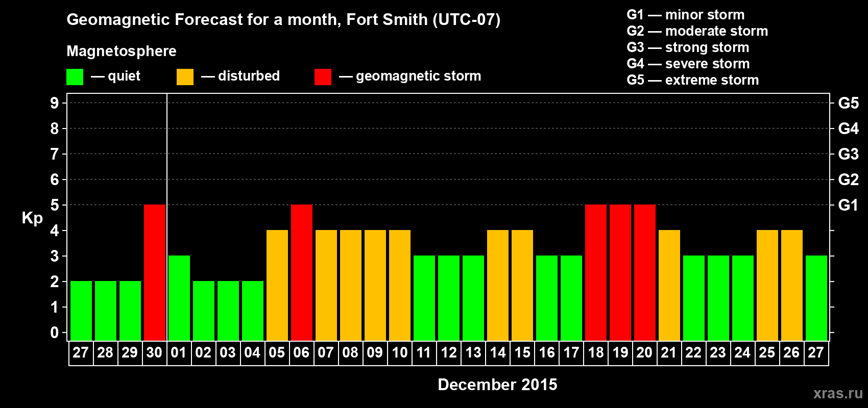Click date label 22 on the axis
This screenshot has width=868, height=408.
[693, 353]
